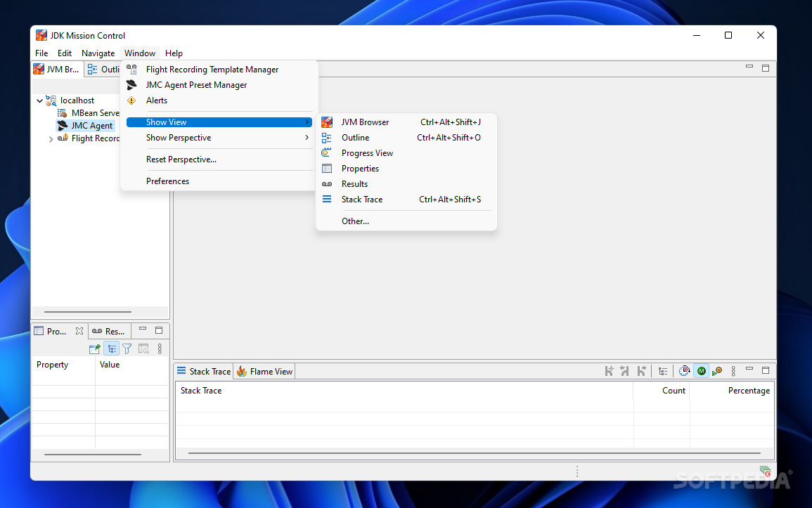Click the clock icon in Stack Trace toolbar
The image size is (812, 508).
[684, 371]
